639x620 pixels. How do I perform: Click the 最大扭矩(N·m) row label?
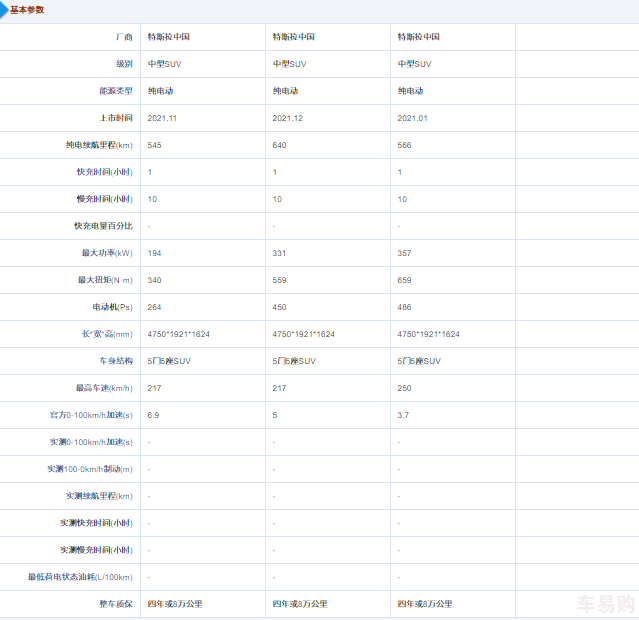click(105, 280)
